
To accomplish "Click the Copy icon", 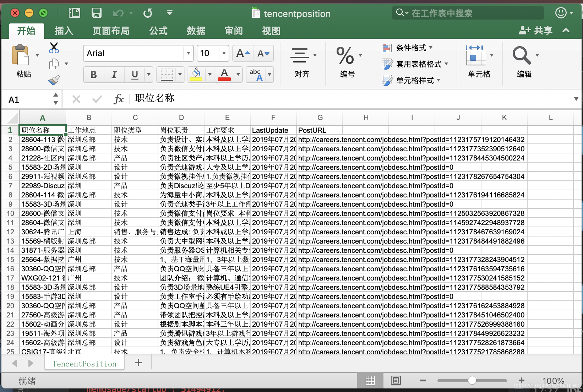I will [54, 64].
